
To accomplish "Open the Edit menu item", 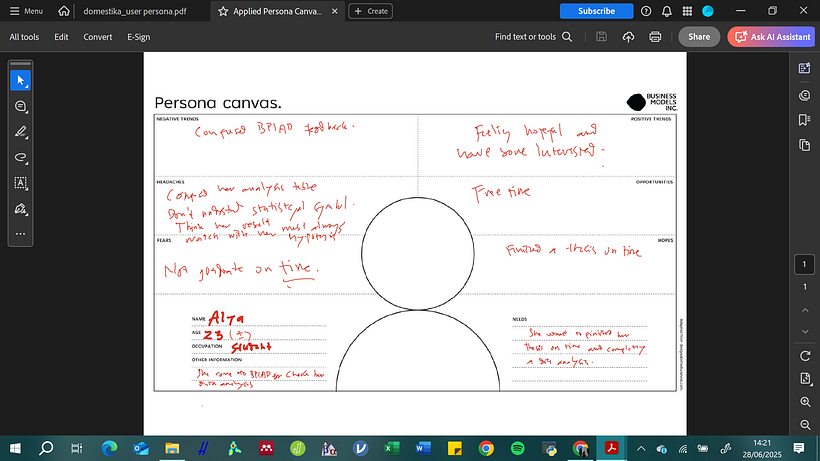I will 61,37.
